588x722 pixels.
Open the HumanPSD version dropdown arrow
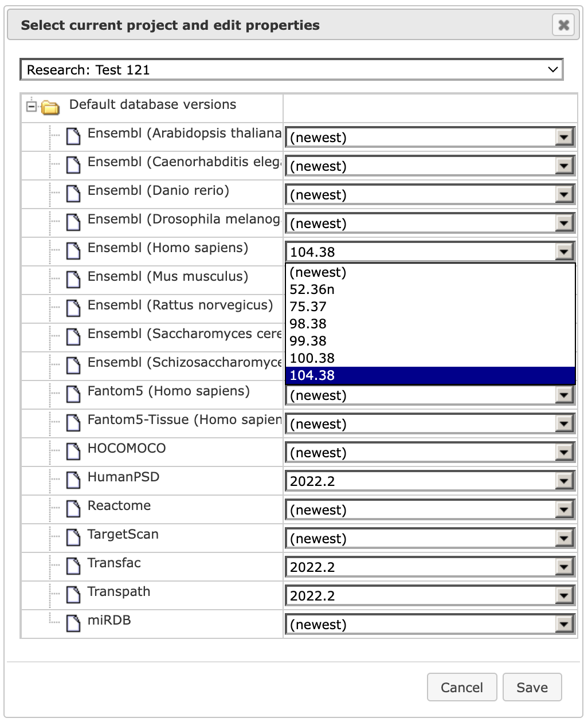[x=565, y=481]
